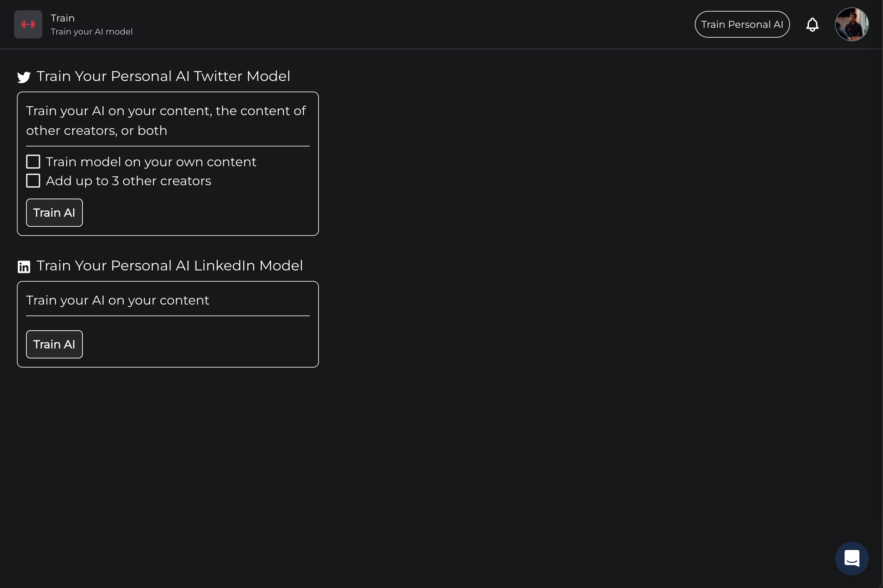Click Train AI in the Twitter card
Viewport: 883px width, 588px height.
tap(54, 213)
